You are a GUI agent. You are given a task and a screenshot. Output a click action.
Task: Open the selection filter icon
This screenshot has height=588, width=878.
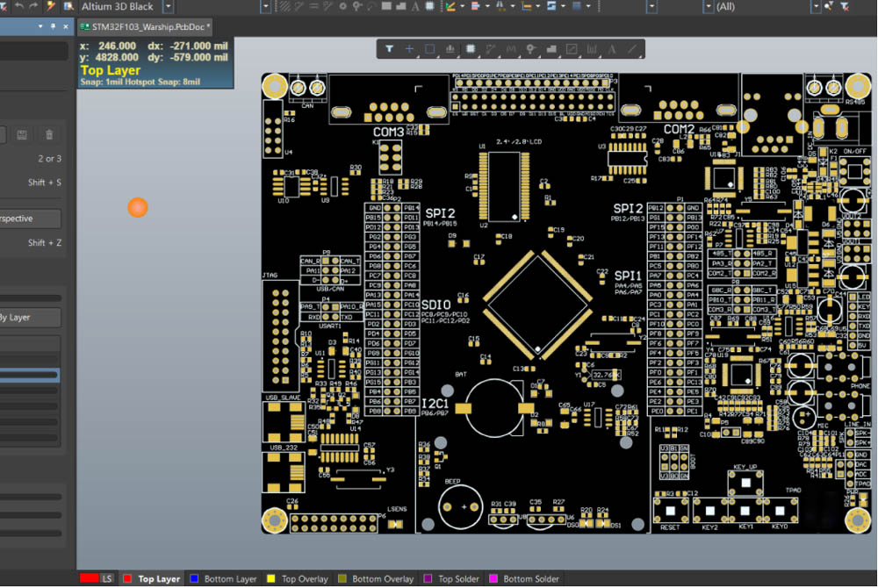[x=389, y=49]
